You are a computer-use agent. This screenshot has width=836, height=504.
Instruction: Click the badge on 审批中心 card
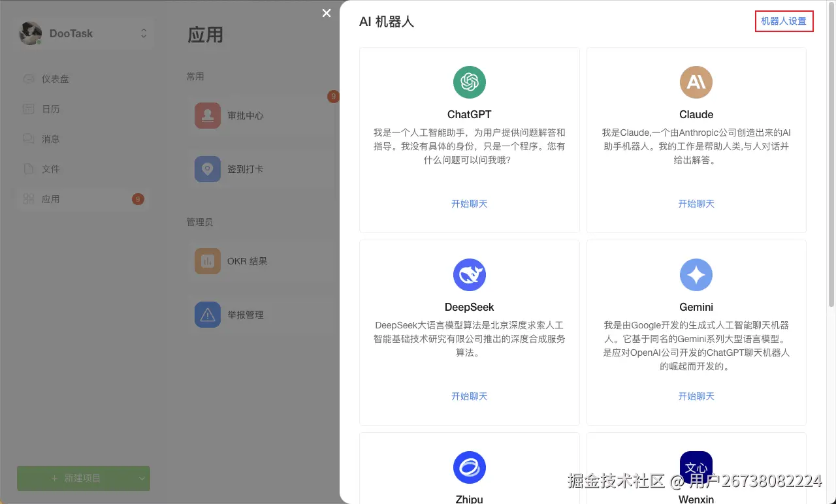(x=333, y=97)
